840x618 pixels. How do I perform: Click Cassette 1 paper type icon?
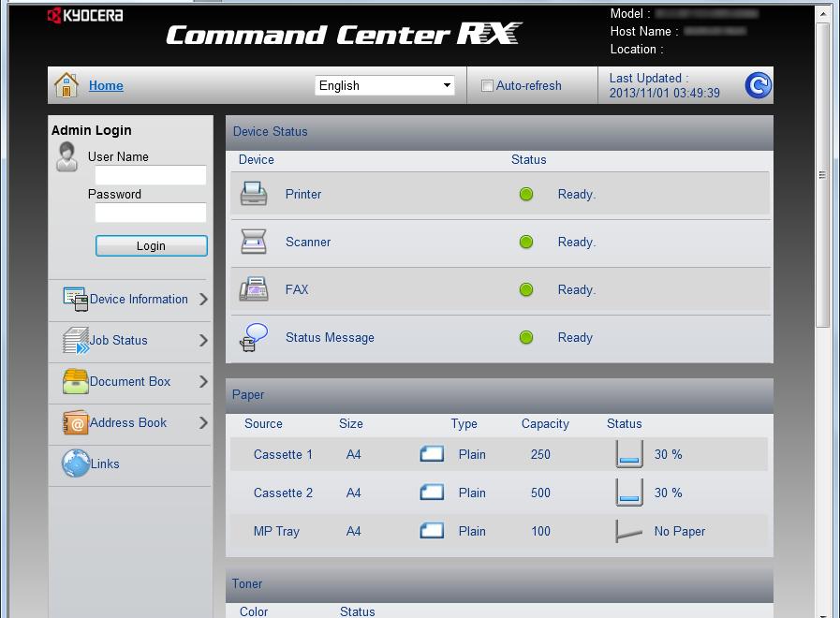click(x=432, y=454)
